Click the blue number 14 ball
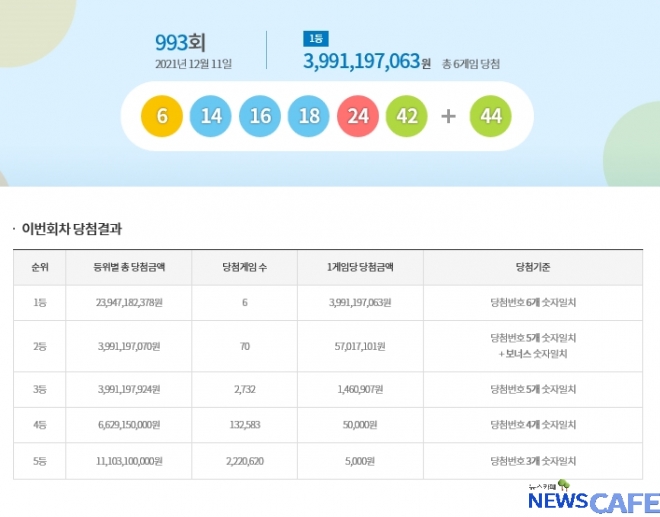660x517 pixels. click(211, 116)
